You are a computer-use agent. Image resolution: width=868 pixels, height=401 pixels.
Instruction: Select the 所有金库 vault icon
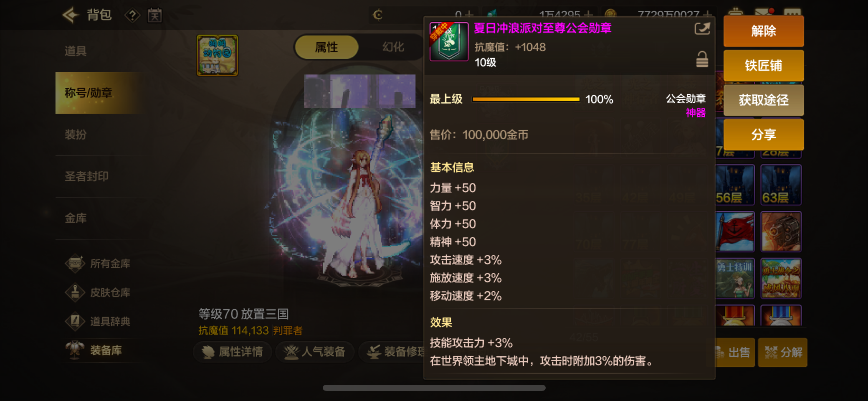[75, 264]
